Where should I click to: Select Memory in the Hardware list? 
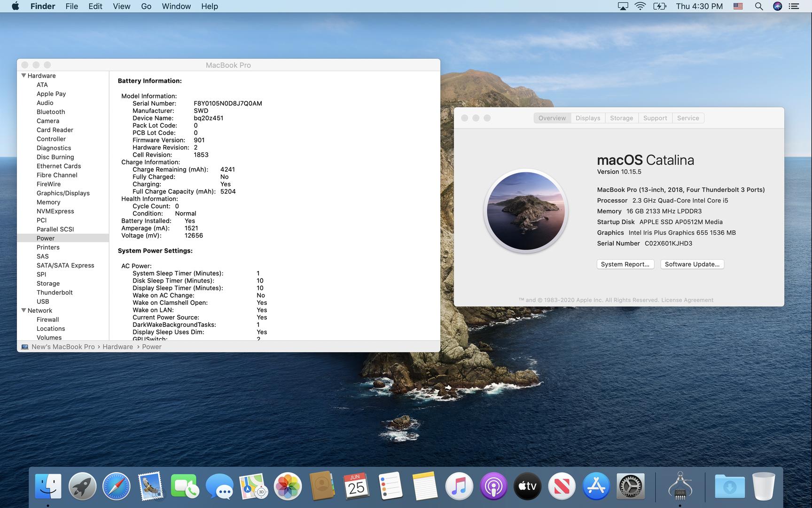coord(48,202)
